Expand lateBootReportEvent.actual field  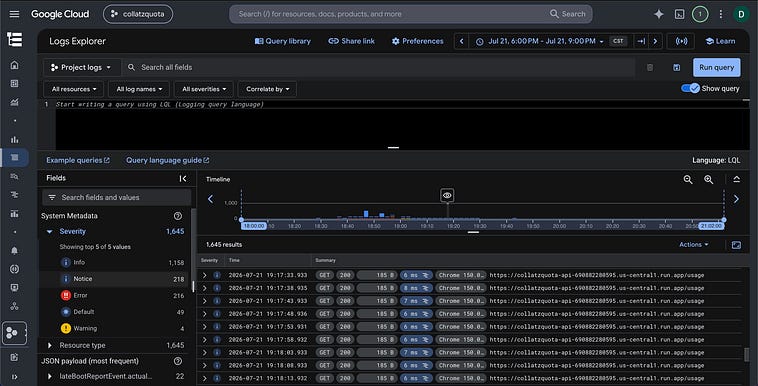49,376
